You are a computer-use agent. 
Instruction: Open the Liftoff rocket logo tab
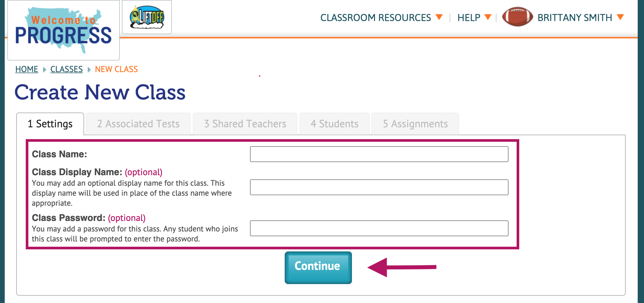147,17
